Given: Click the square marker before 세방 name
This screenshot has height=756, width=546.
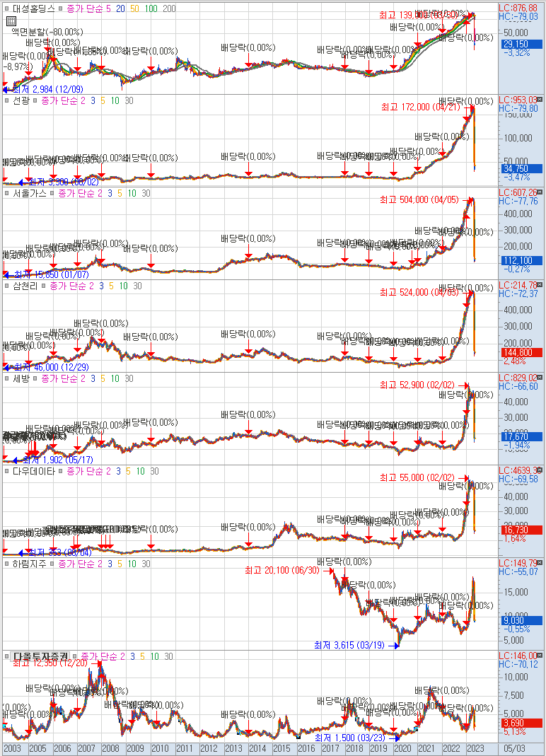Looking at the screenshot, I should (x=7, y=378).
